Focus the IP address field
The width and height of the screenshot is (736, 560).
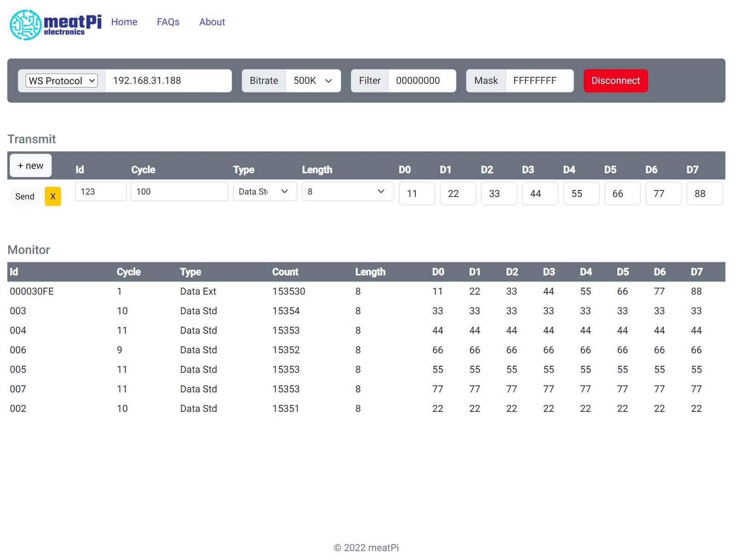click(x=168, y=81)
